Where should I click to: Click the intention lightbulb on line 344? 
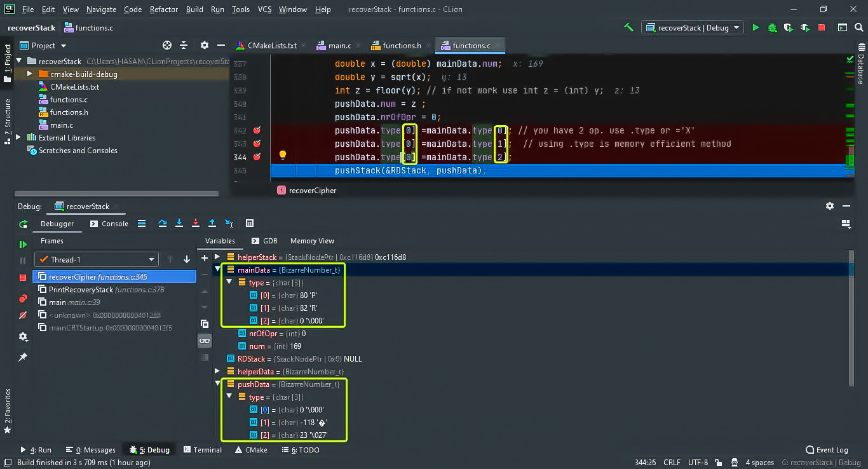283,156
